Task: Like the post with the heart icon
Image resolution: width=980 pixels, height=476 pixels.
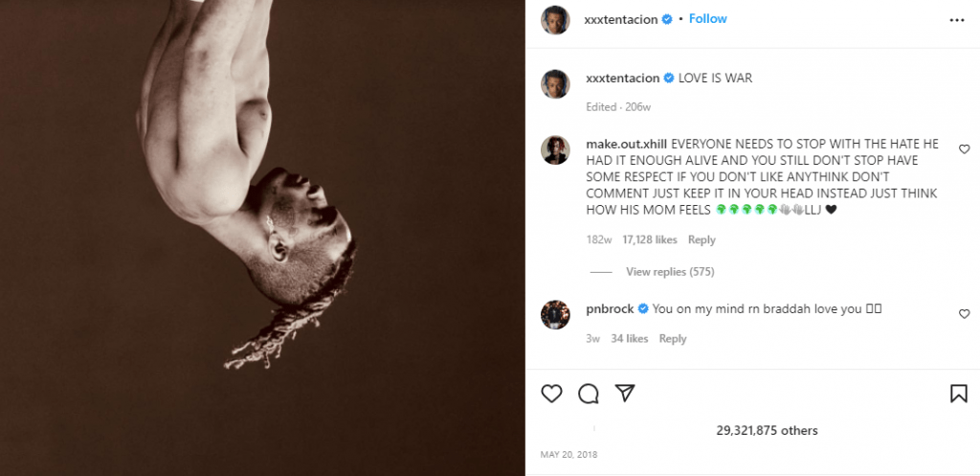Action: [x=552, y=393]
